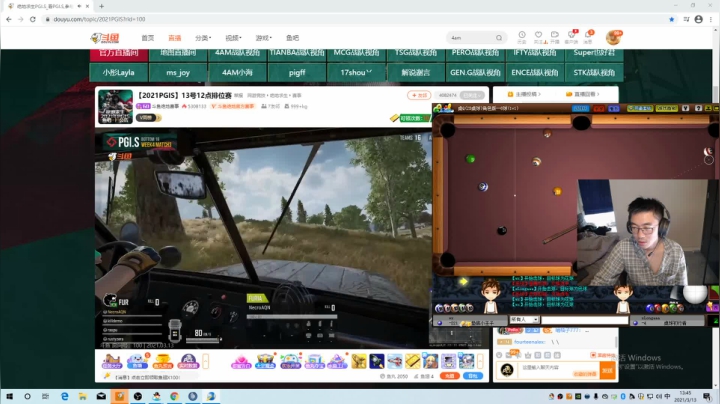Image resolution: width=720 pixels, height=404 pixels.
Task: Expand the right gift bar arrow
Action: coord(481,361)
